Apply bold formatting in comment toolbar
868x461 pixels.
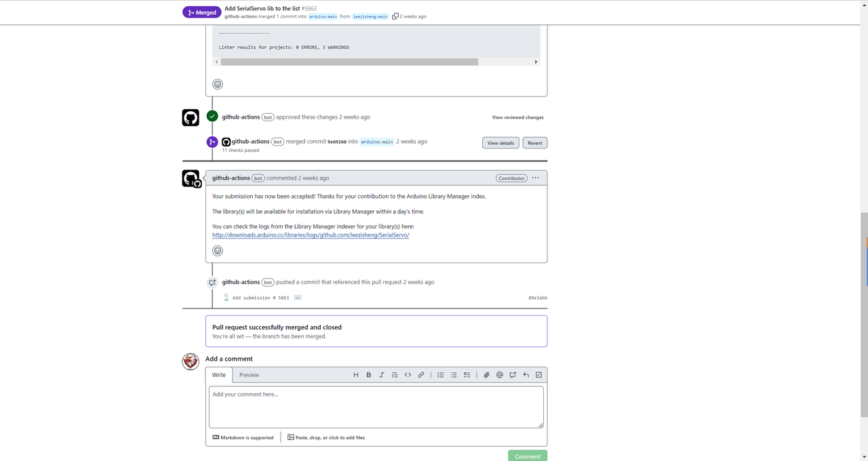coord(369,375)
